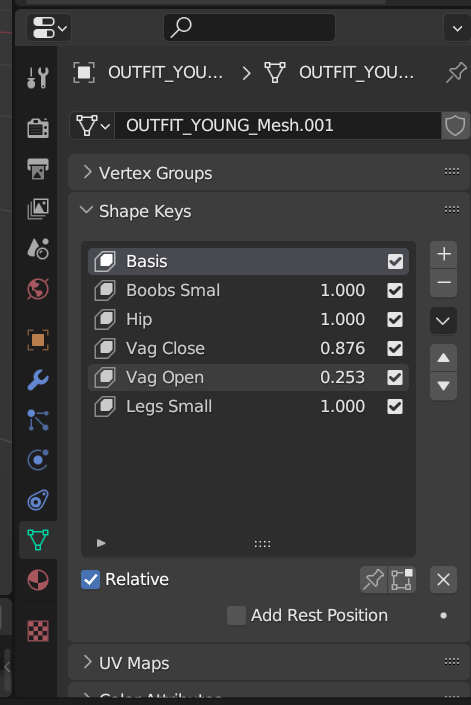The image size is (471, 705).
Task: Open the Physics properties tab
Action: (38, 460)
